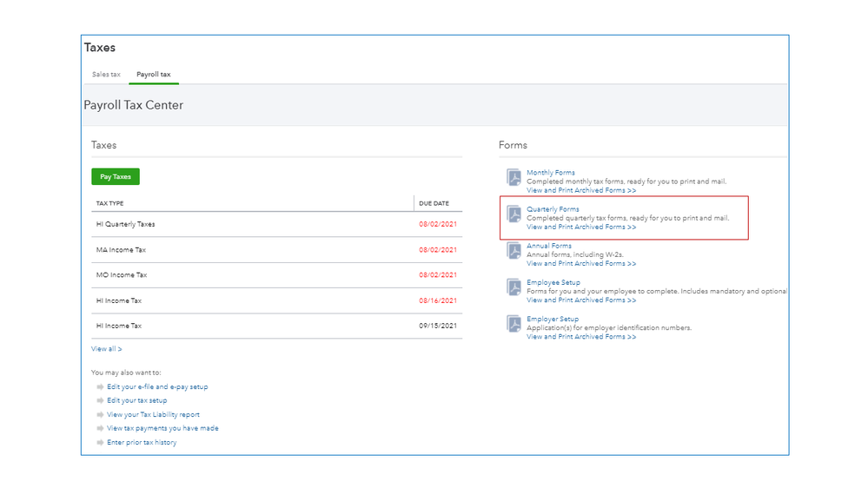Click arrow icon beside prior tax history
Screen dimensions: 868x488
pyautogui.click(x=100, y=443)
